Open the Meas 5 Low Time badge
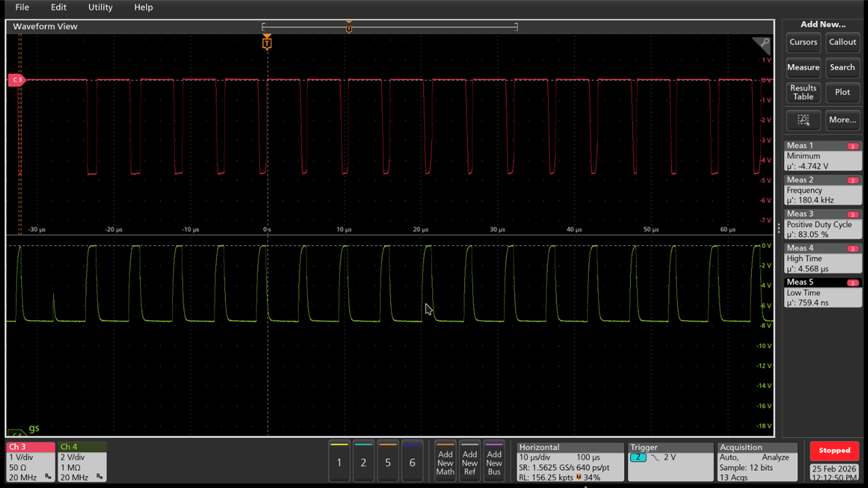Screen dimensions: 868x488 pyautogui.click(x=822, y=292)
